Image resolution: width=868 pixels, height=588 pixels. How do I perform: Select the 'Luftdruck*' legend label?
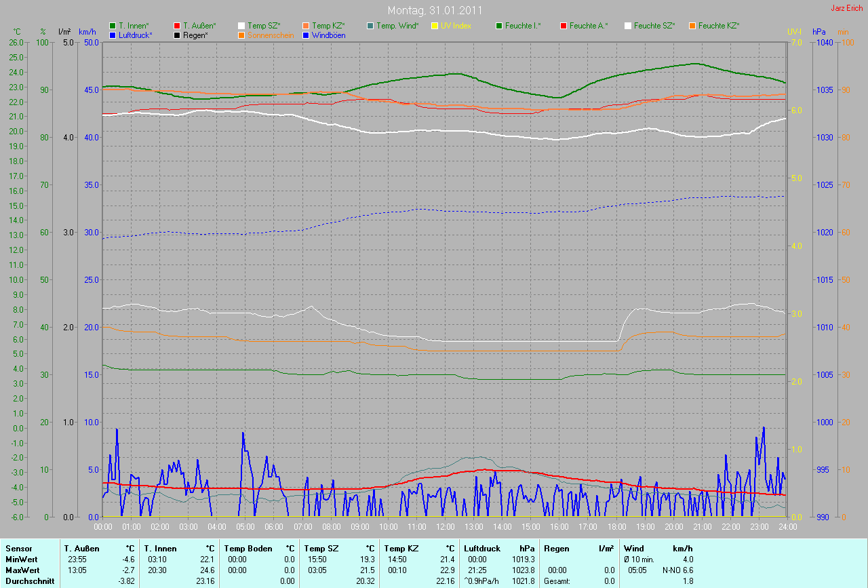pyautogui.click(x=136, y=35)
